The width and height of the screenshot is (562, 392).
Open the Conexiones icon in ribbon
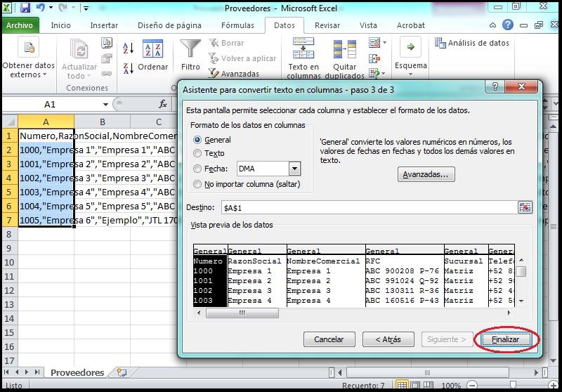coord(107,43)
